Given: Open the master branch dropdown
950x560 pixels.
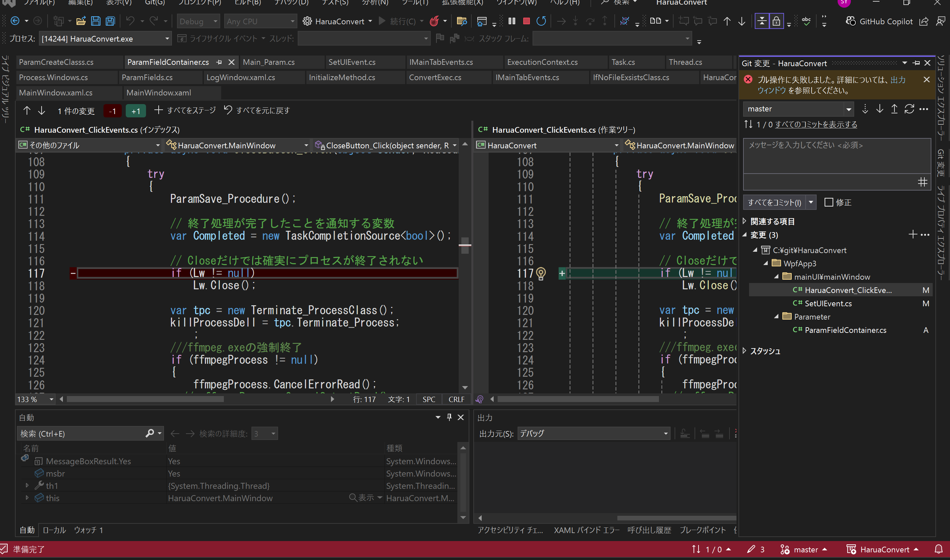Looking at the screenshot, I should (x=849, y=109).
